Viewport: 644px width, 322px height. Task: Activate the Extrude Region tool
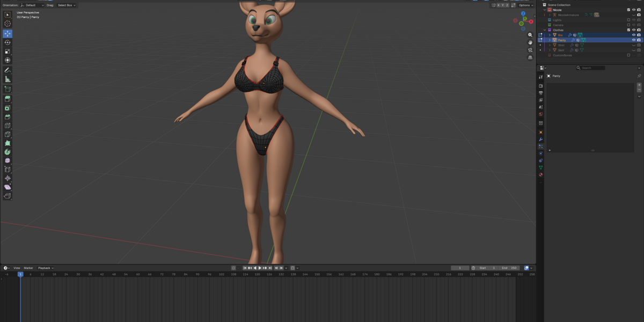click(8, 99)
